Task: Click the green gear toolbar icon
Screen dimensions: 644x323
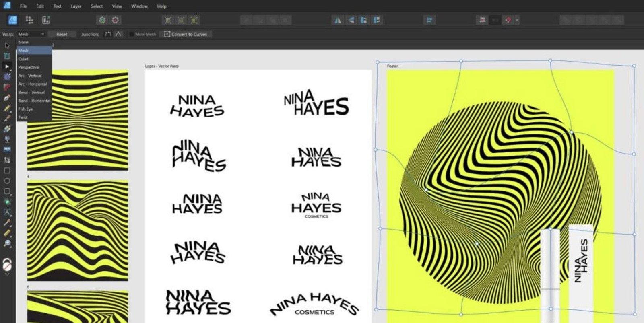Action: pos(102,20)
